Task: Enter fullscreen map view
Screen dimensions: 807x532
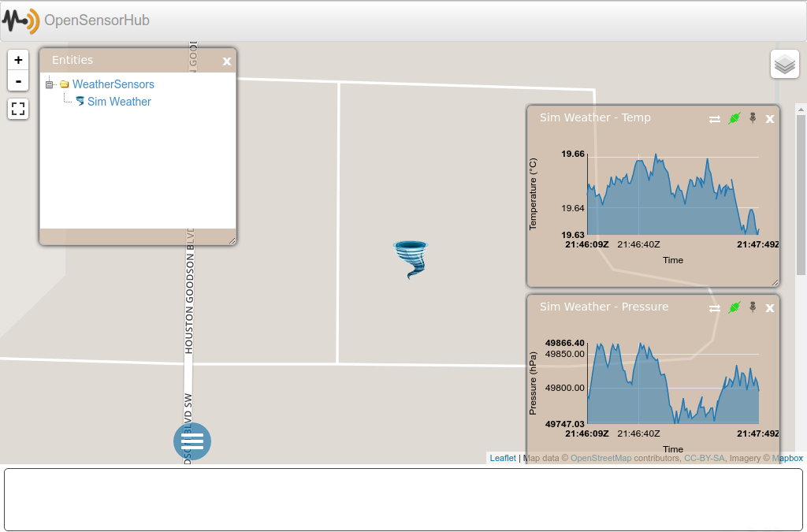Action: tap(18, 110)
